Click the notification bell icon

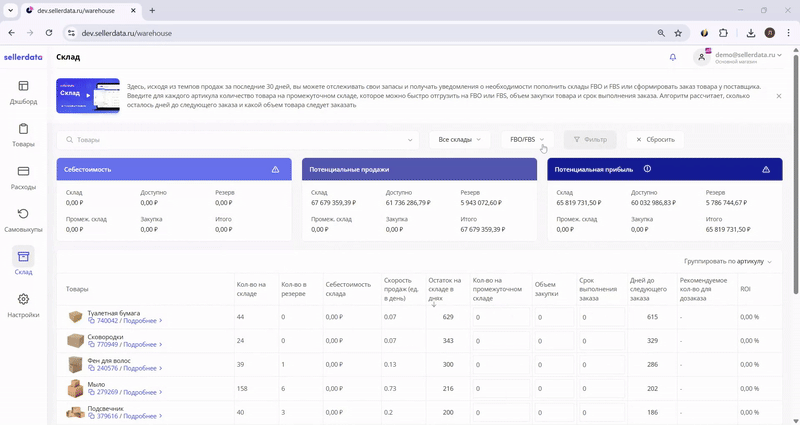(673, 58)
